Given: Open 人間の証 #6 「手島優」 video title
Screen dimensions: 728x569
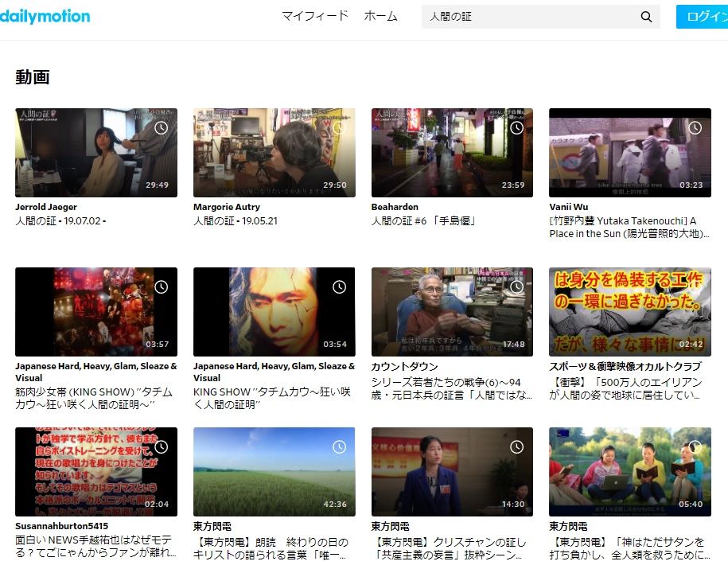Looking at the screenshot, I should pyautogui.click(x=423, y=221).
